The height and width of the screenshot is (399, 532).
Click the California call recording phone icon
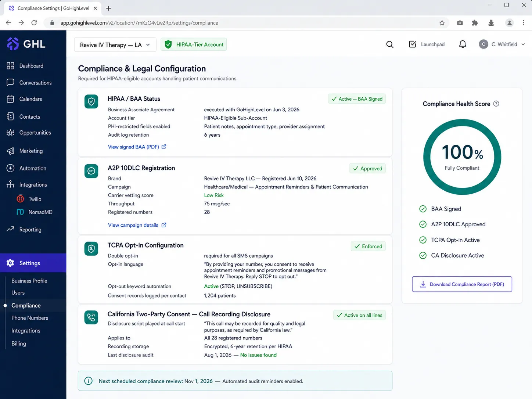coord(91,317)
